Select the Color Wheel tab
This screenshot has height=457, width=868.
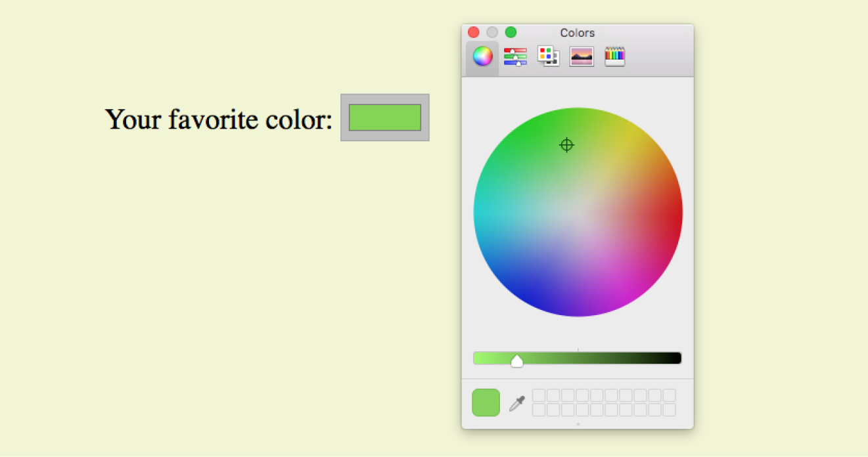482,57
